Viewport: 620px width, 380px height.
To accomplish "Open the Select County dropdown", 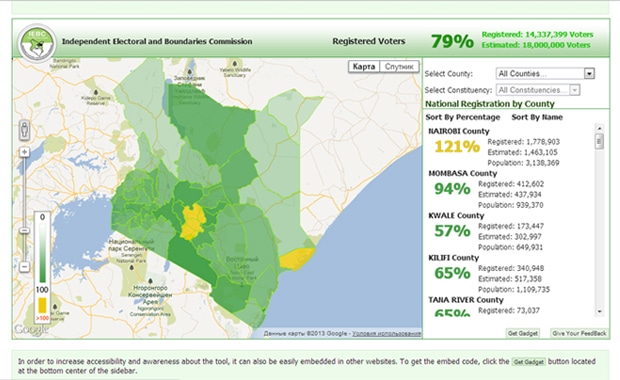I will point(545,74).
